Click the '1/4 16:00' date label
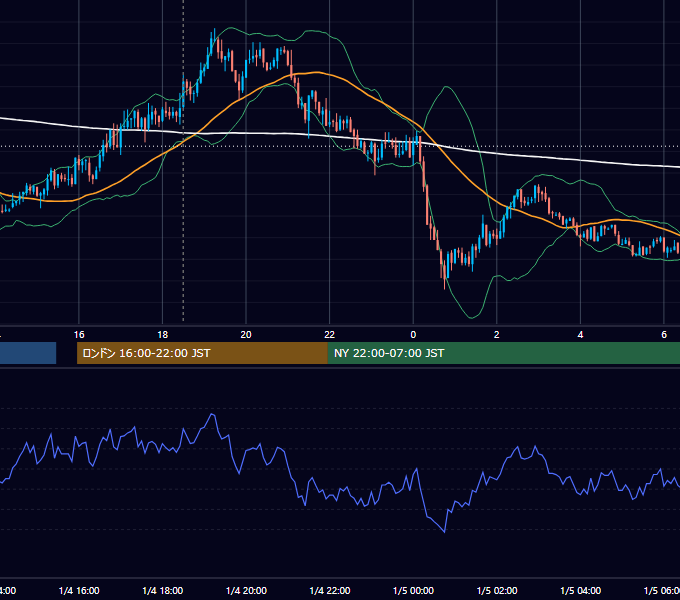The image size is (680, 600). click(79, 590)
